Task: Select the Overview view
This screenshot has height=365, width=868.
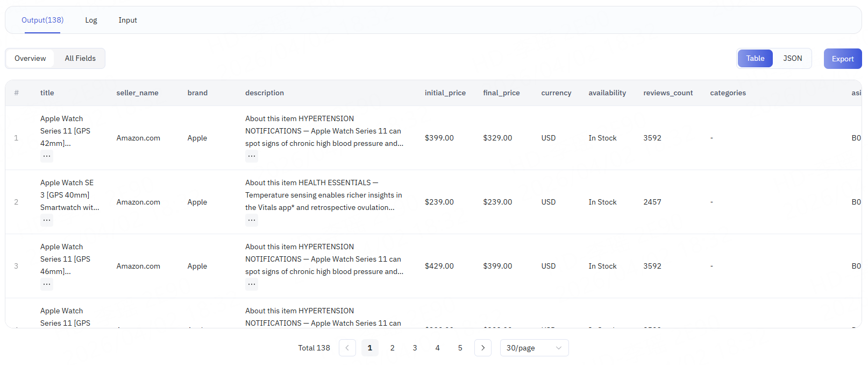Action: tap(30, 58)
